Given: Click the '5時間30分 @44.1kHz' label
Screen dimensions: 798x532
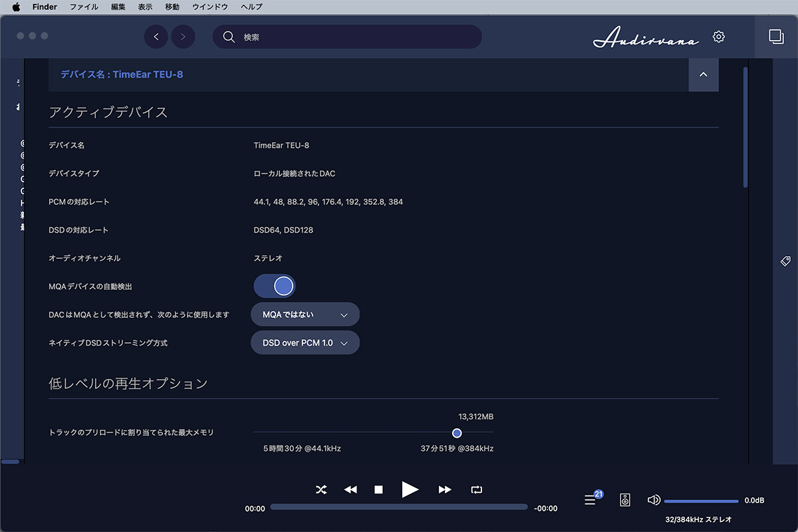Looking at the screenshot, I should tap(302, 449).
